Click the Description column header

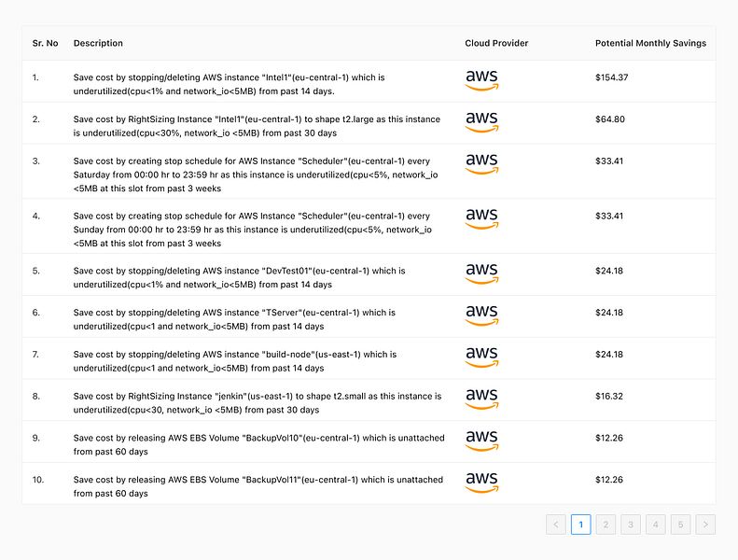pyautogui.click(x=98, y=43)
